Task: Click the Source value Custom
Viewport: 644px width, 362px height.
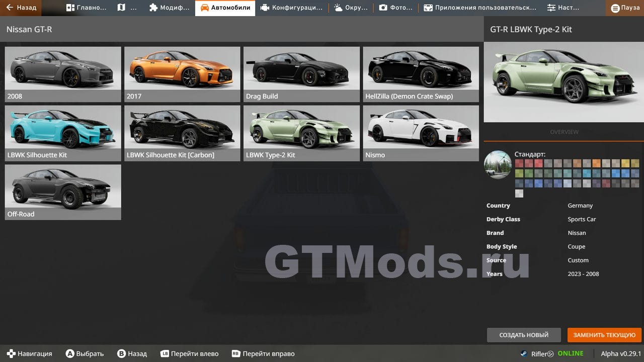Action: (578, 260)
